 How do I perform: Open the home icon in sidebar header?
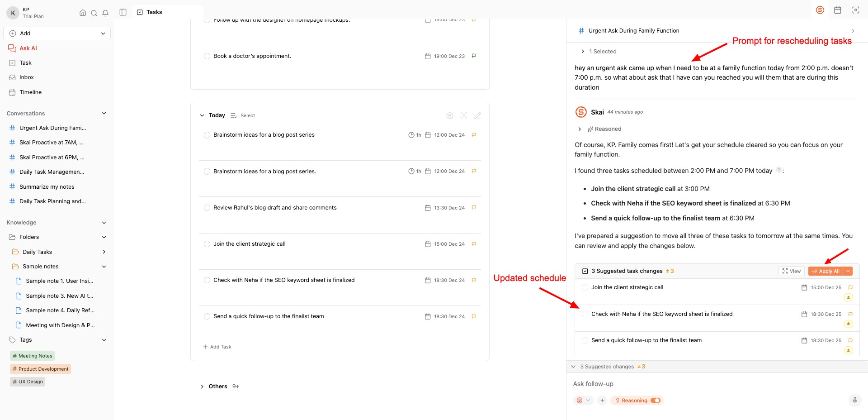click(x=83, y=13)
